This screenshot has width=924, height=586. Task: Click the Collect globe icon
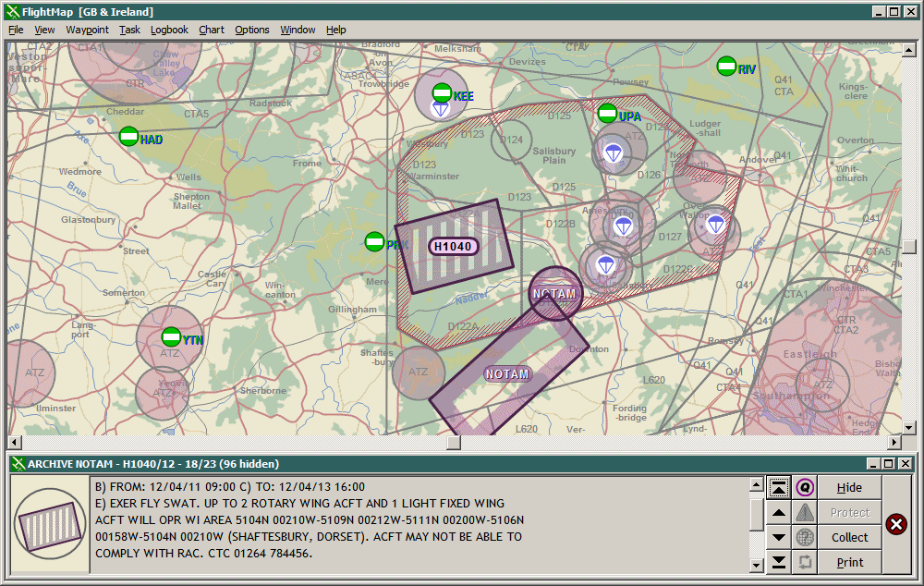(805, 537)
